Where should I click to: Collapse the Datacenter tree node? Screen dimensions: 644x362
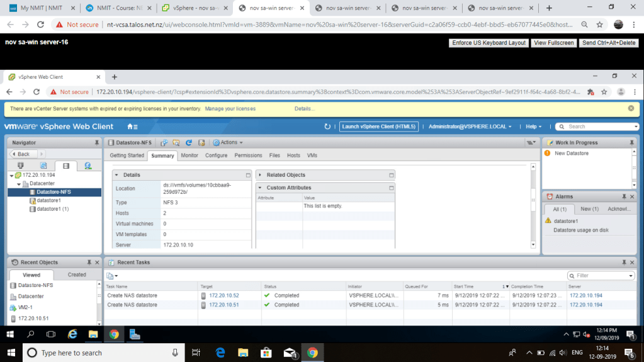pos(20,184)
